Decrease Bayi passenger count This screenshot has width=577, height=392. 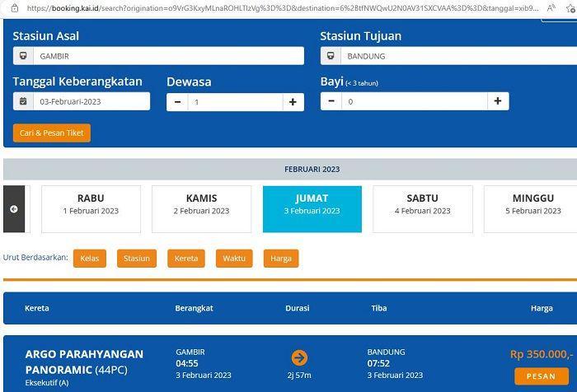click(x=331, y=101)
